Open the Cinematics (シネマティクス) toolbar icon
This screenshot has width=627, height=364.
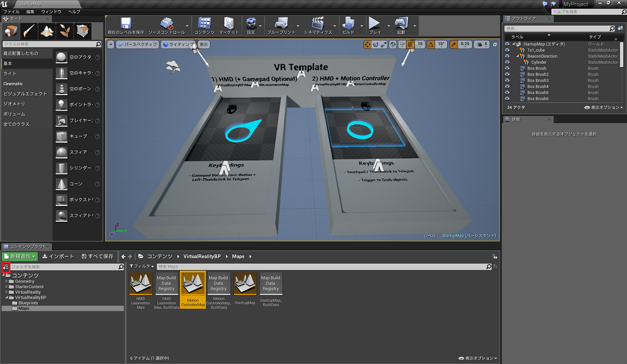(x=318, y=26)
